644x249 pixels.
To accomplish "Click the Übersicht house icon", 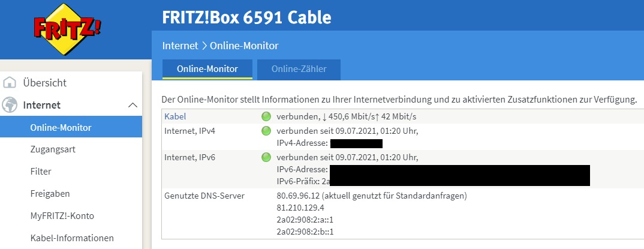I will [10, 83].
